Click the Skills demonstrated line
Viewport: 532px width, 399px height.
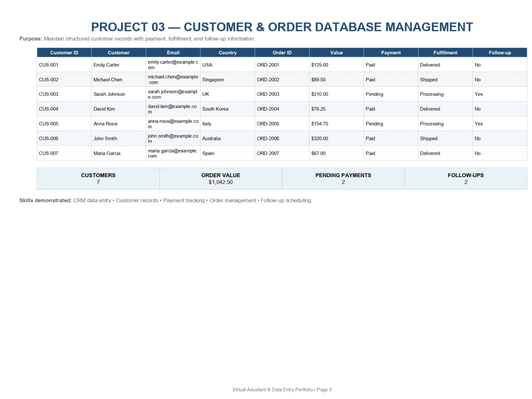[x=165, y=201]
